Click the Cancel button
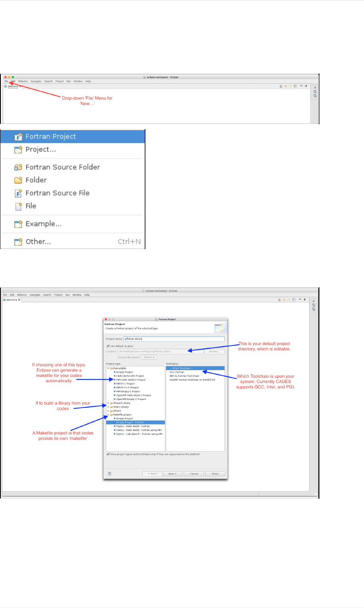Image resolution: width=364 pixels, height=608 pixels. tap(194, 474)
